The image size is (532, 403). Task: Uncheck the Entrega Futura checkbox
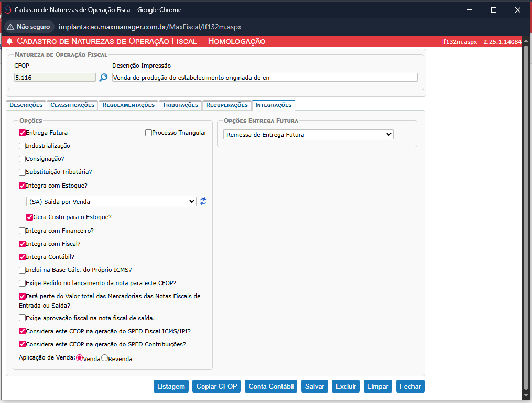(22, 133)
